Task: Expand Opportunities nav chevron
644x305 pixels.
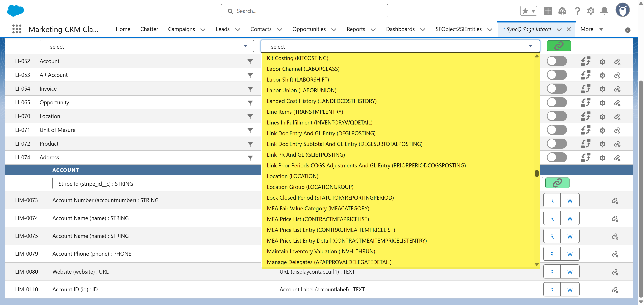Action: point(334,30)
